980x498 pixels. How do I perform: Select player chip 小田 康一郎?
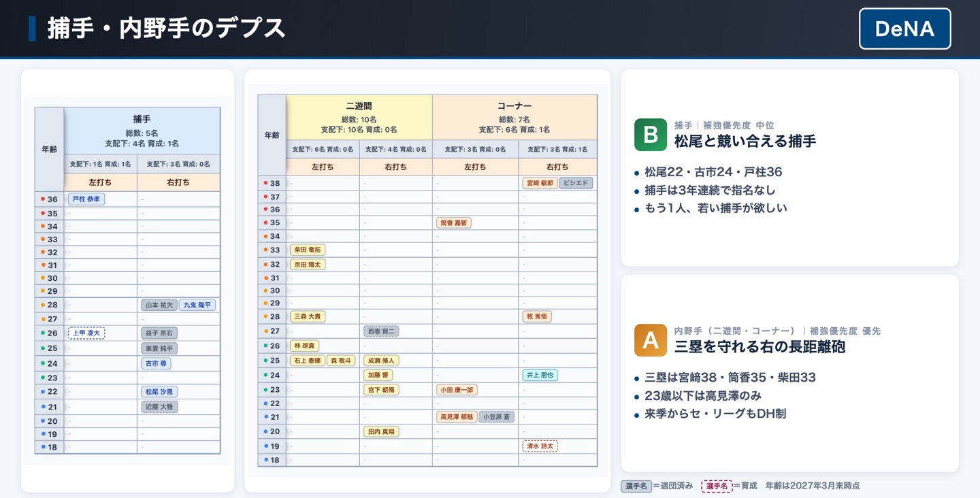[457, 390]
